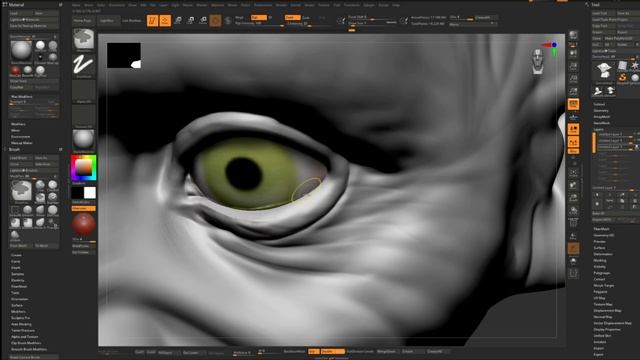Expand the Tablet Pressure section
Image resolution: width=640 pixels, height=360 pixels.
[23, 330]
